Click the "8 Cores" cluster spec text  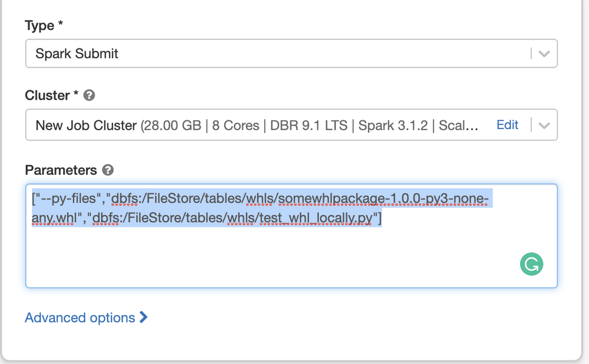[236, 125]
